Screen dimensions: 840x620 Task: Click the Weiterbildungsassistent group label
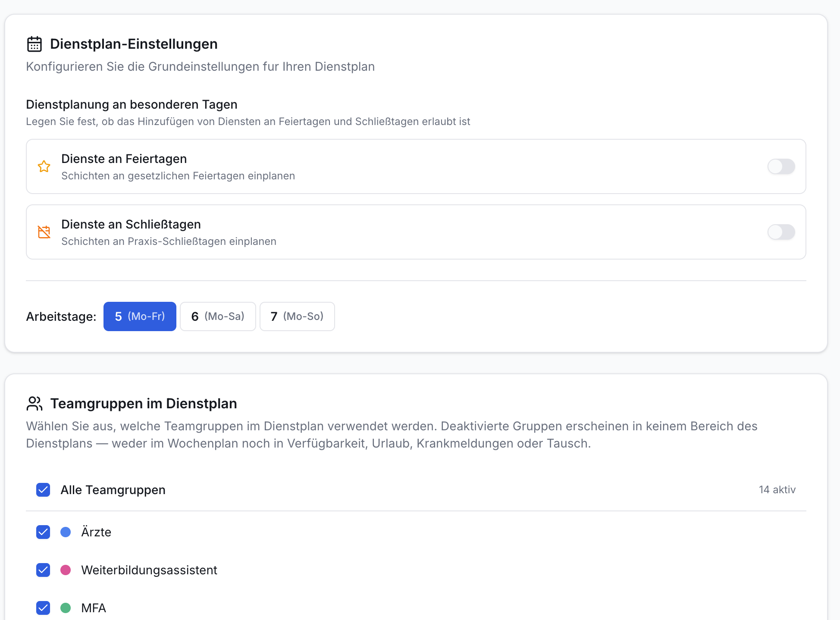pyautogui.click(x=149, y=570)
